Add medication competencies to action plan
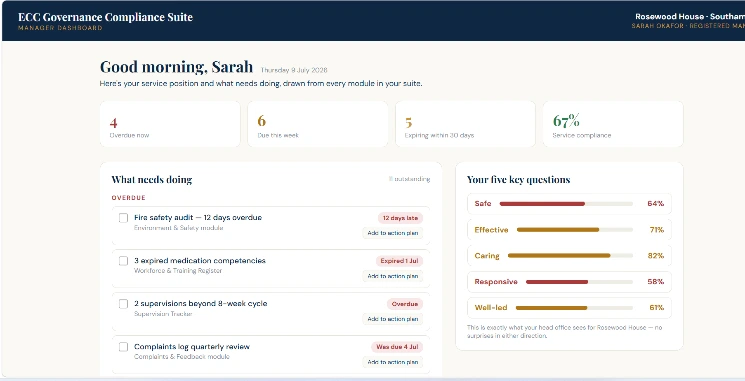The image size is (745, 381). [392, 276]
